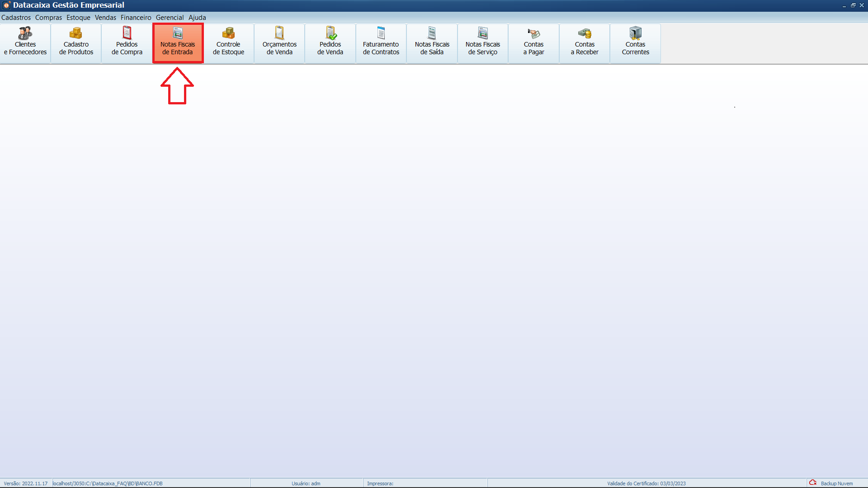Click Contas a Receber icon

pyautogui.click(x=585, y=43)
